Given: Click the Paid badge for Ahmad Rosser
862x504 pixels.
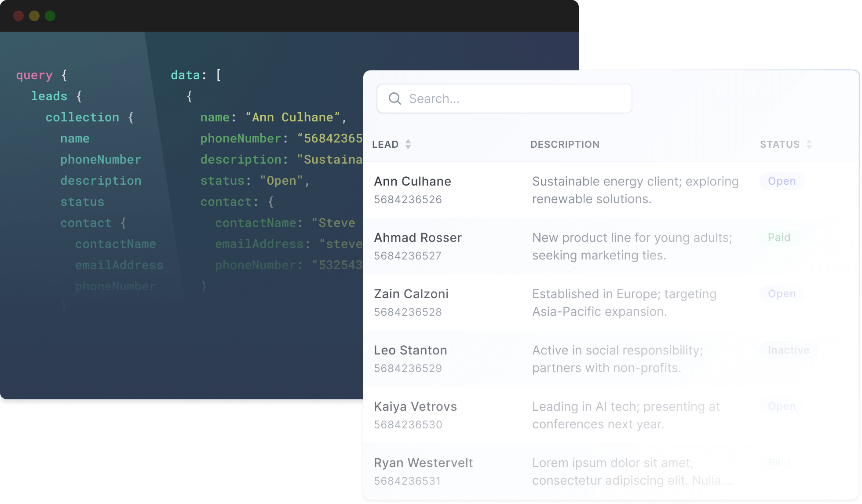Looking at the screenshot, I should 779,237.
